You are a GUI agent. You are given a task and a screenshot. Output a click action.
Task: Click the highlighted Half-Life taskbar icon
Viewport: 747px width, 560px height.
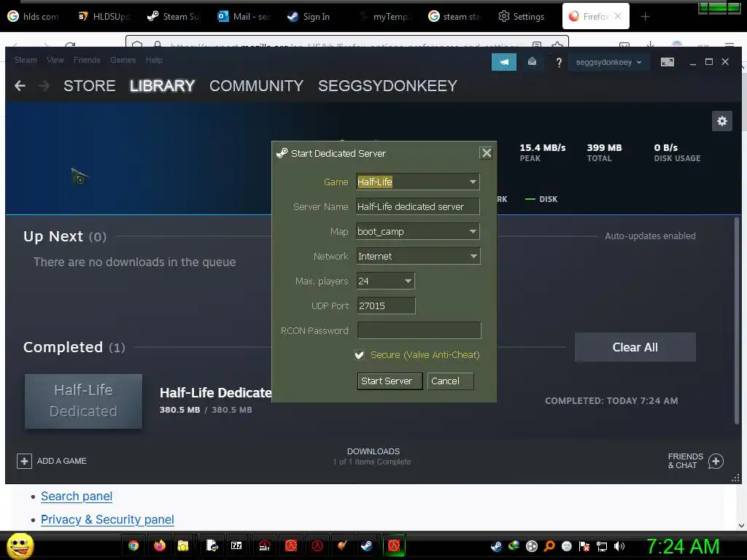click(393, 545)
